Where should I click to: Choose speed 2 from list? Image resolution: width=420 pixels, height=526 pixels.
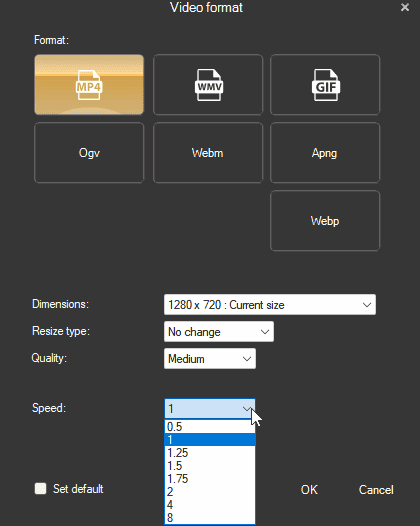[210, 492]
